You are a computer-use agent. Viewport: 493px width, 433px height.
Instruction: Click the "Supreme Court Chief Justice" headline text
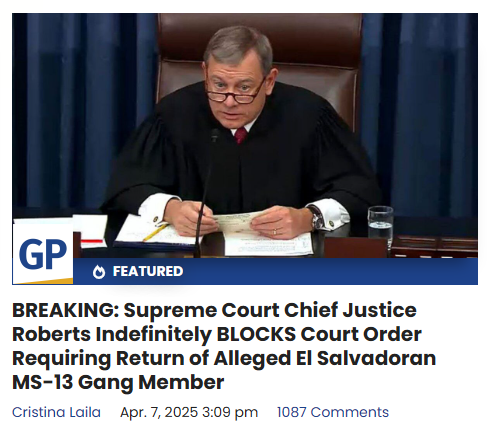(270, 310)
